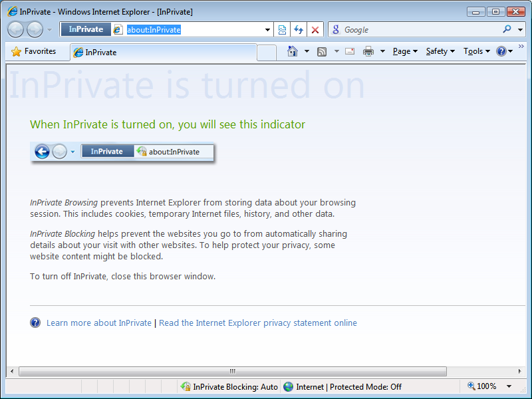Image resolution: width=532 pixels, height=399 pixels.
Task: Expand the Print options dropdown arrow
Action: coord(382,51)
